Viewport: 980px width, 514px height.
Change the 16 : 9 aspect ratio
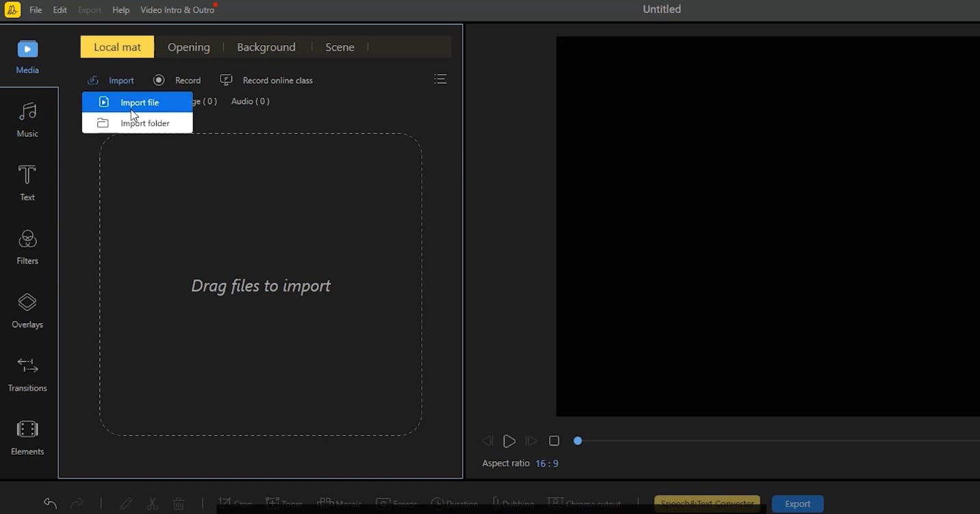(x=547, y=463)
